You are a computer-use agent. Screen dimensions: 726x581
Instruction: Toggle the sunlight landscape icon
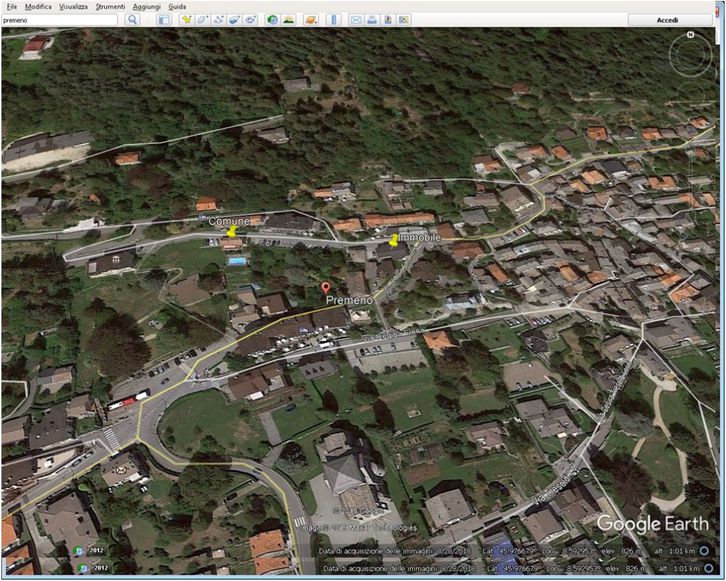point(288,20)
